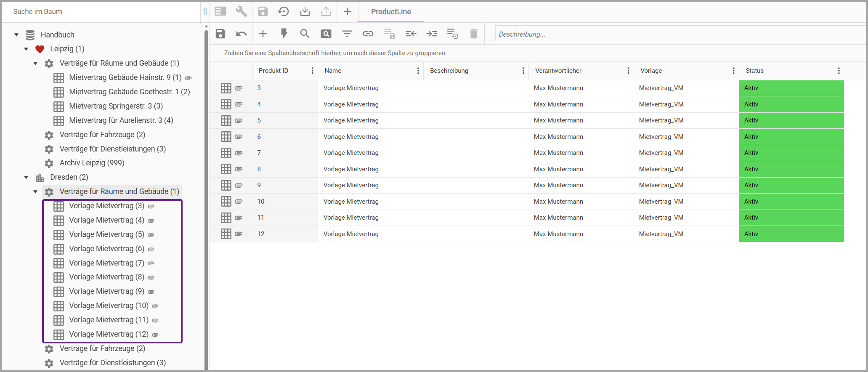Click the lightning bolt action icon
Image resolution: width=868 pixels, height=372 pixels.
pyautogui.click(x=284, y=34)
